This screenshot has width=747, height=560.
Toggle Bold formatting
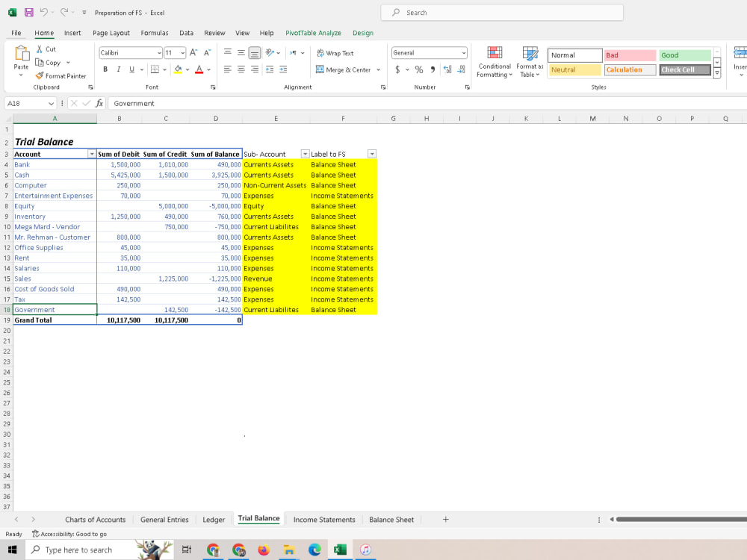click(105, 69)
